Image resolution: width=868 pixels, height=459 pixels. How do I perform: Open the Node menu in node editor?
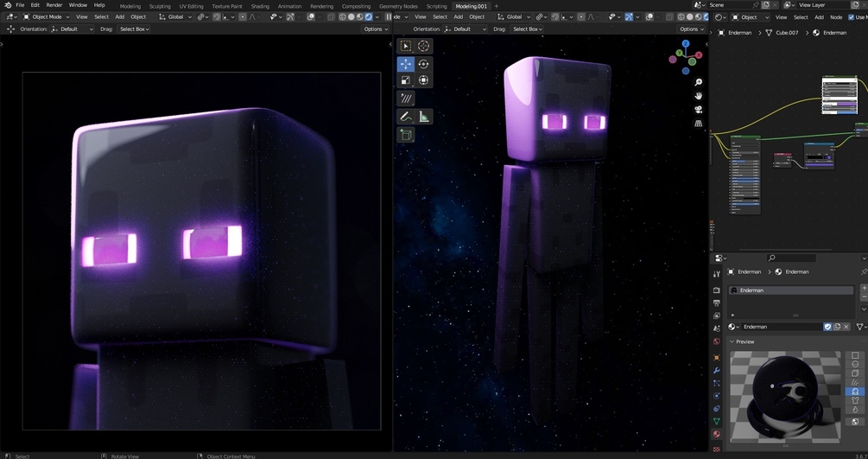click(836, 17)
